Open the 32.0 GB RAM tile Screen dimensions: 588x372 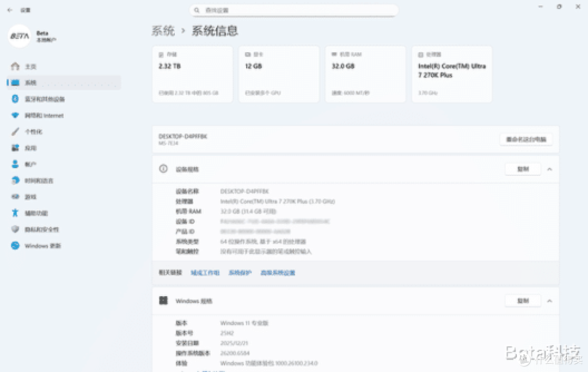pyautogui.click(x=365, y=74)
